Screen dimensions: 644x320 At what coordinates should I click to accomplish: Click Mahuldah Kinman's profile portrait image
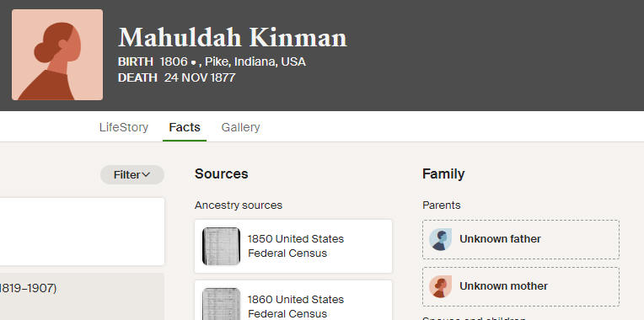click(57, 55)
